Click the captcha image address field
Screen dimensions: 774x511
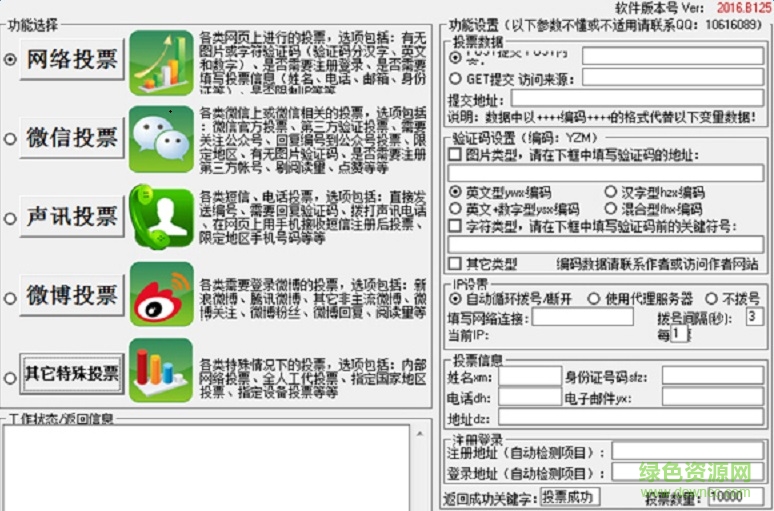click(606, 173)
